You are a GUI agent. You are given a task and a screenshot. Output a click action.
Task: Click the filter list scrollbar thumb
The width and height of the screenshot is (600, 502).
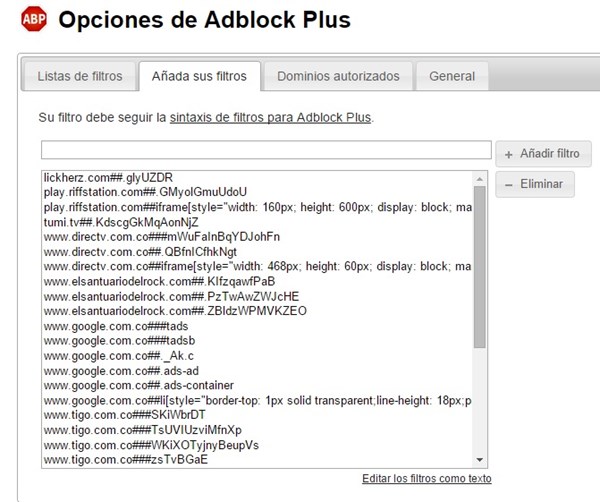click(x=480, y=267)
